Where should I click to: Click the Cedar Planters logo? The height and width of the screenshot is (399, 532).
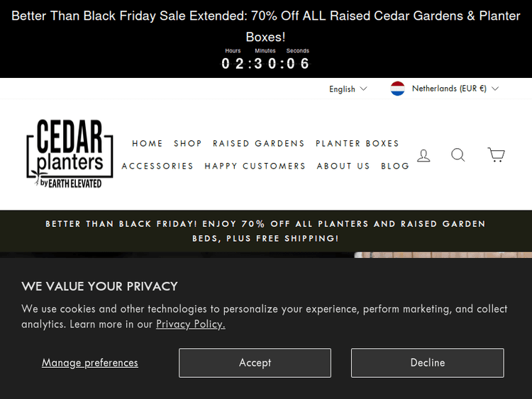pos(70,154)
